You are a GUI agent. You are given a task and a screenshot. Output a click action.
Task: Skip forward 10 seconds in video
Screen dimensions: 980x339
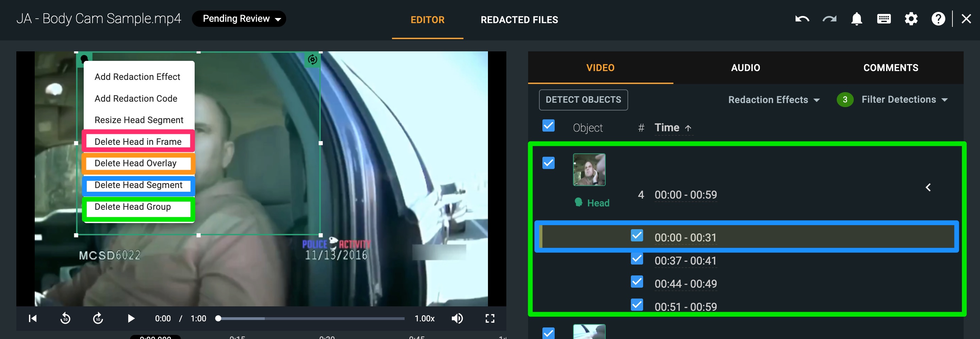click(98, 318)
